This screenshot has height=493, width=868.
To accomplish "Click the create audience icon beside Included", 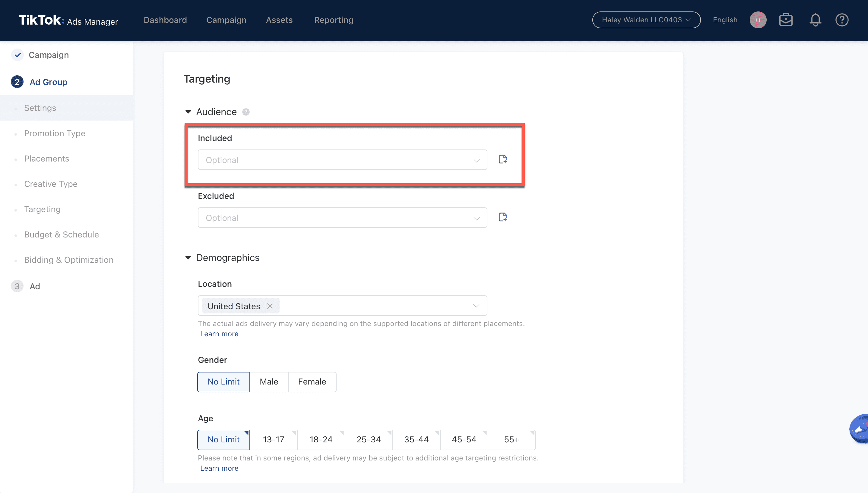I will pos(503,159).
